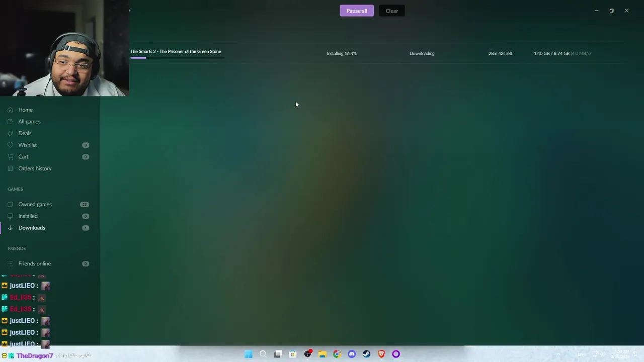Open the Orders history receipt icon
644x362 pixels.
[x=10, y=168]
